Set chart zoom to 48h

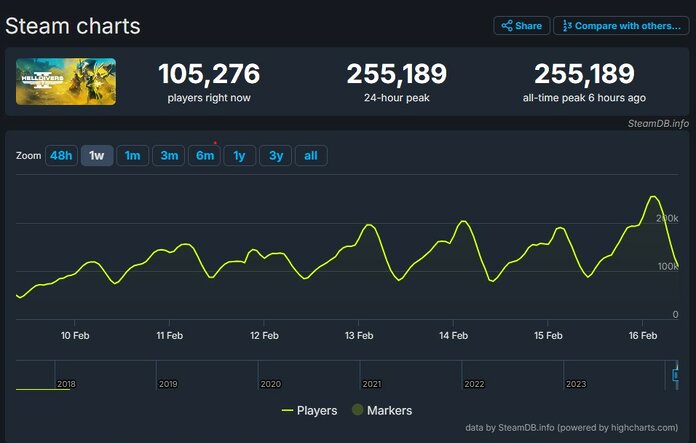click(61, 156)
